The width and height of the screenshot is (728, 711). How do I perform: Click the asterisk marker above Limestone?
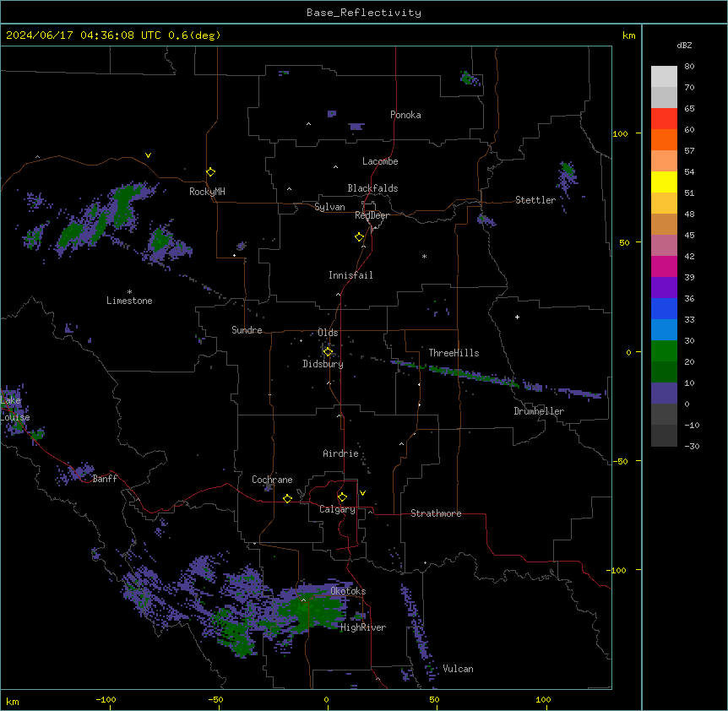pyautogui.click(x=129, y=292)
